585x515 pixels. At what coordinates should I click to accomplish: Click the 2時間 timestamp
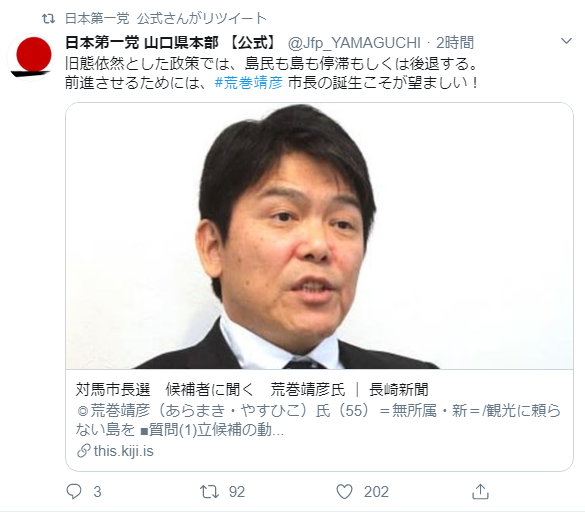(x=455, y=43)
